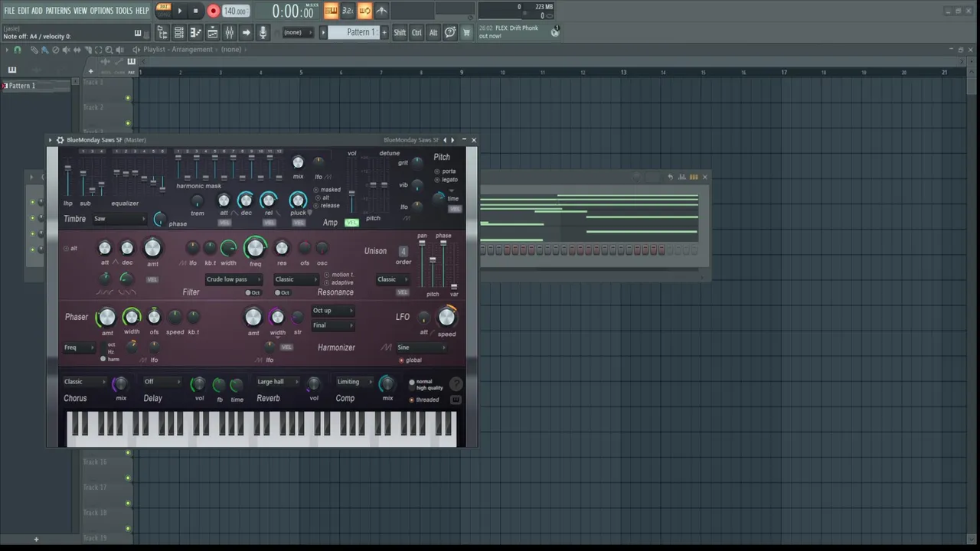
Task: Toggle the plugin on-screen keyboard icon
Action: [456, 399]
